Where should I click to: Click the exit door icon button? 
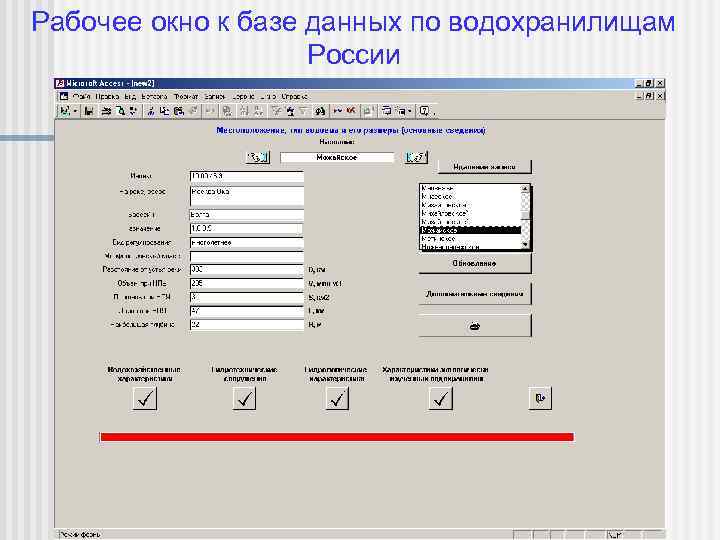[540, 398]
